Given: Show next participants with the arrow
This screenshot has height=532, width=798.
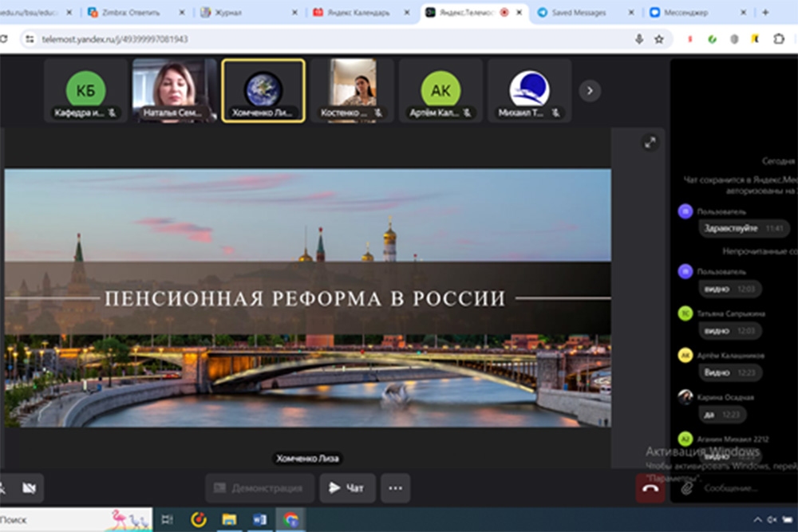Looking at the screenshot, I should [x=590, y=91].
